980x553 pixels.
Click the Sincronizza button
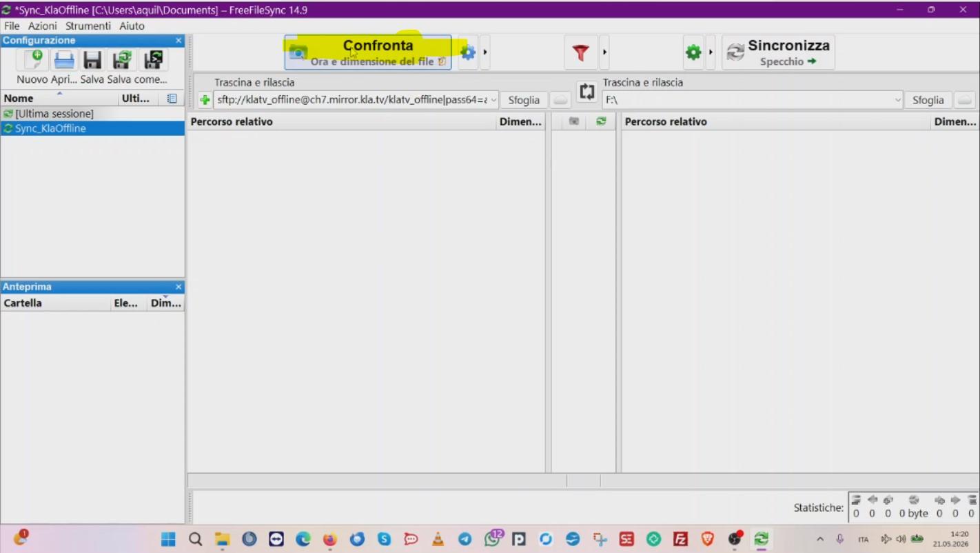(778, 52)
